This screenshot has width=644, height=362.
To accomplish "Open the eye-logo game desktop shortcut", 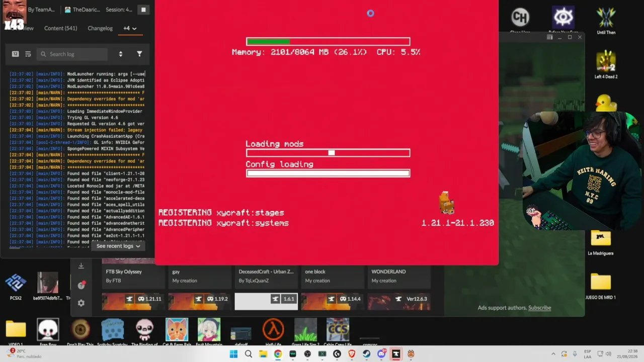I will point(563,21).
